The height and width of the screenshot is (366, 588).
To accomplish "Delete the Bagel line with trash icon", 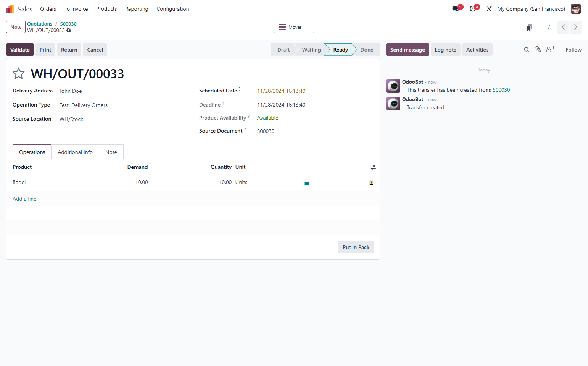I will point(371,182).
